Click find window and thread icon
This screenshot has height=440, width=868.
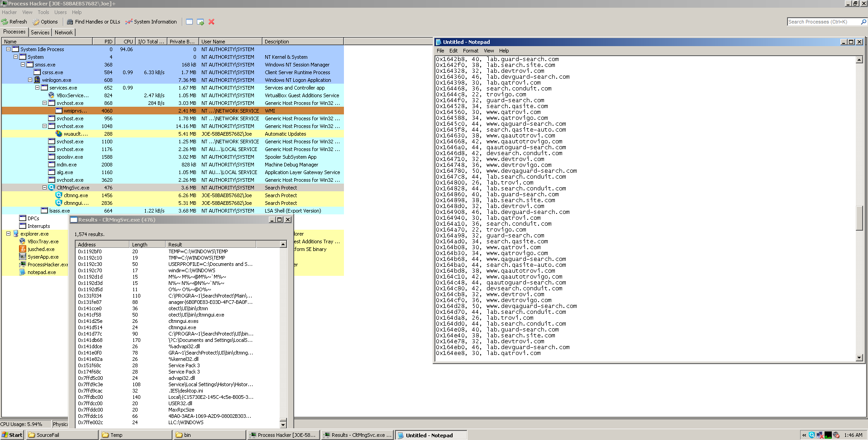click(x=200, y=22)
